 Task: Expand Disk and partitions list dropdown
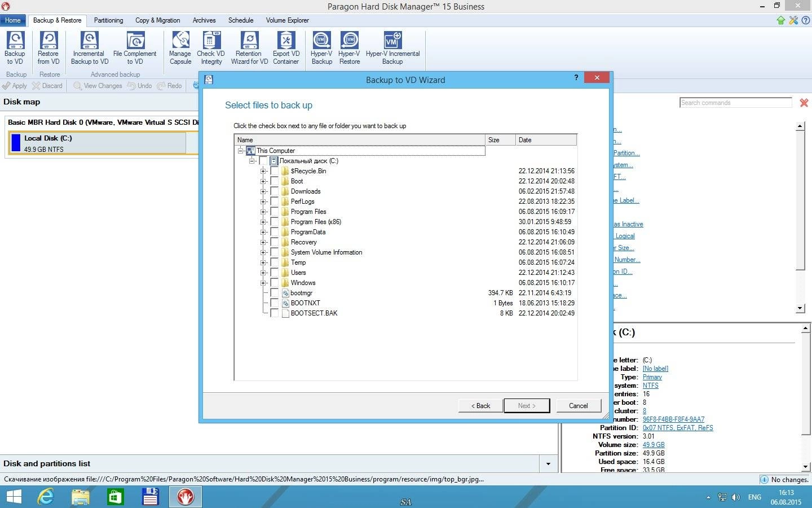tap(548, 464)
